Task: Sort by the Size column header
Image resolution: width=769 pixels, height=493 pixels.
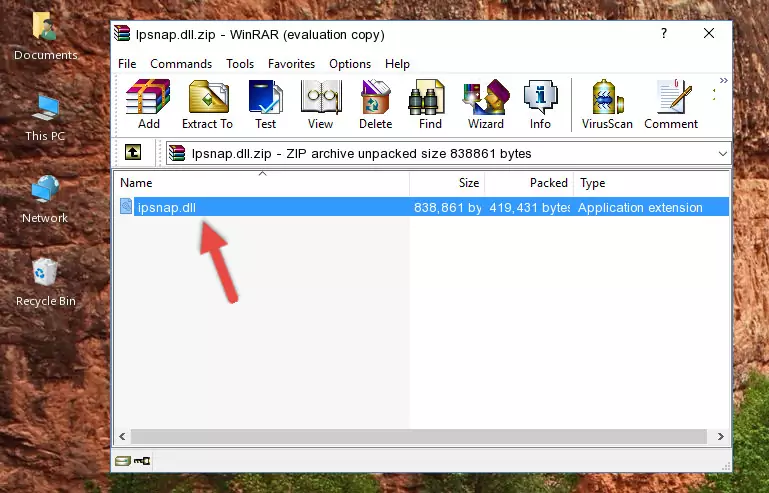Action: (x=447, y=183)
